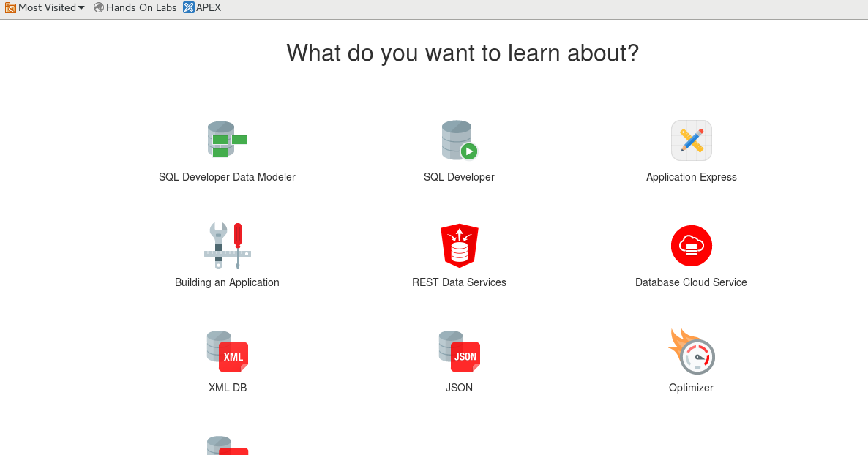Select the SQL Developer database icon
This screenshot has width=868, height=455.
[x=459, y=140]
